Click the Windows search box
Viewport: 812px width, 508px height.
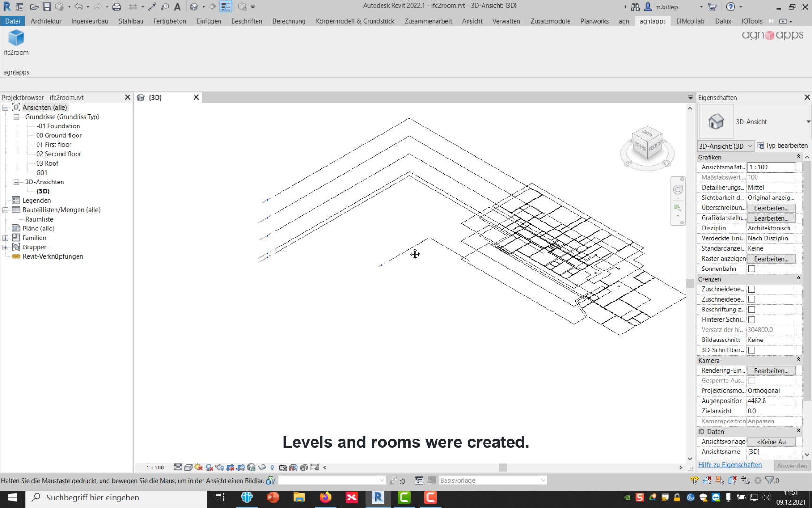pyautogui.click(x=116, y=498)
